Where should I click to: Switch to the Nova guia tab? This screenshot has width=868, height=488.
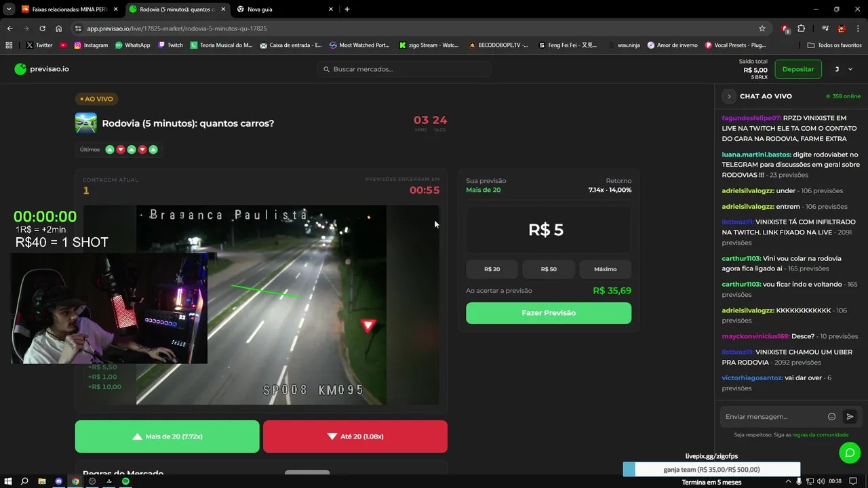click(285, 9)
